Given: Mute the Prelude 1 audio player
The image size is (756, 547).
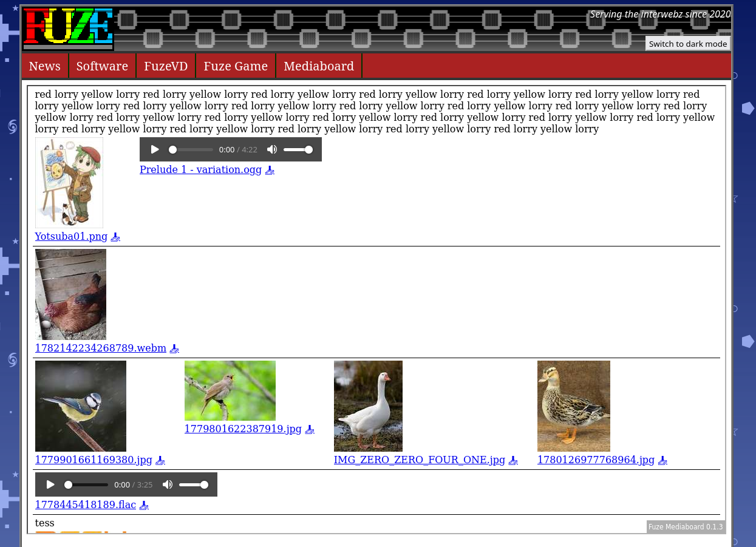Looking at the screenshot, I should pyautogui.click(x=272, y=149).
